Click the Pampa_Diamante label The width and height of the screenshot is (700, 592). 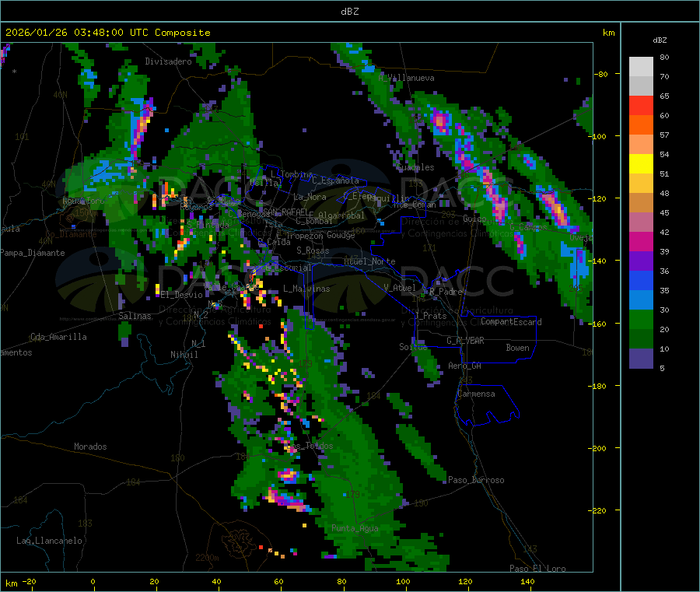coord(33,253)
